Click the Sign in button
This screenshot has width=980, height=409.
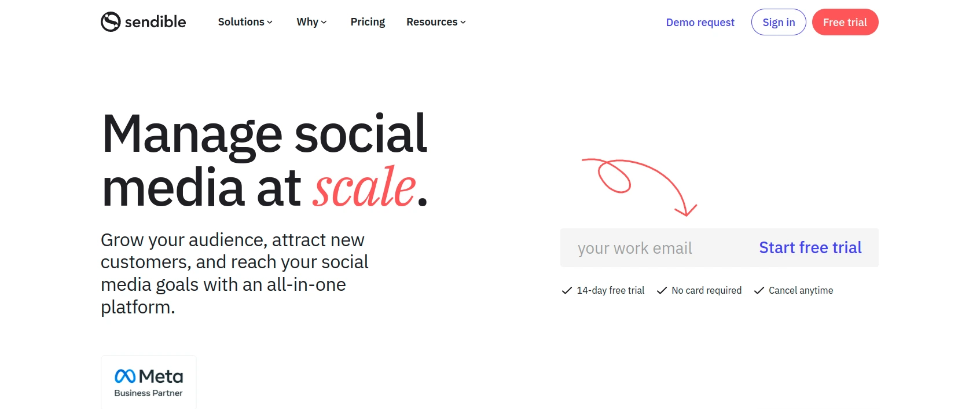(x=779, y=22)
